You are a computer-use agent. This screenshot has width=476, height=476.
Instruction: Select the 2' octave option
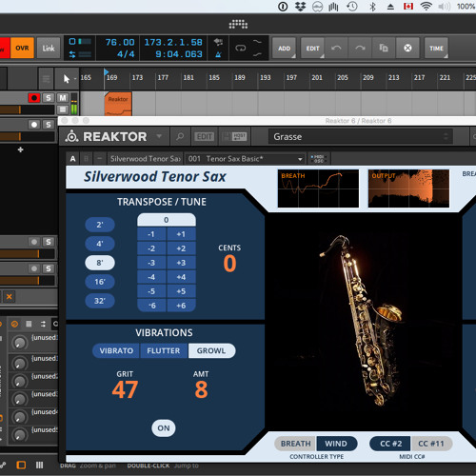[100, 225]
